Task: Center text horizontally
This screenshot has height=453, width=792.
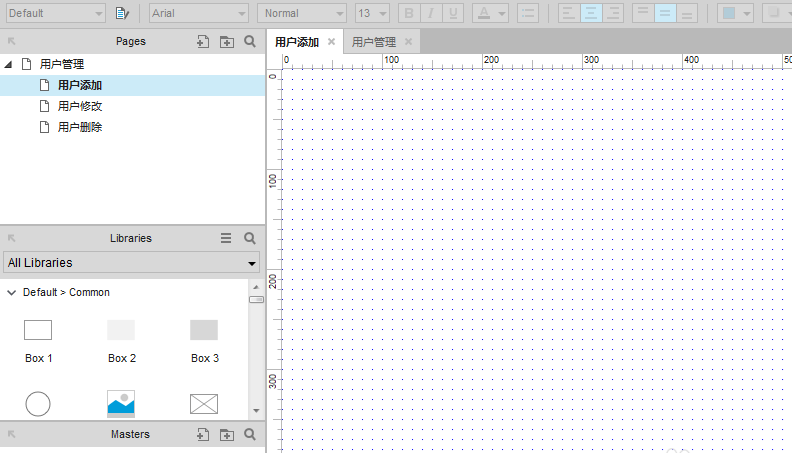Action: pyautogui.click(x=590, y=13)
